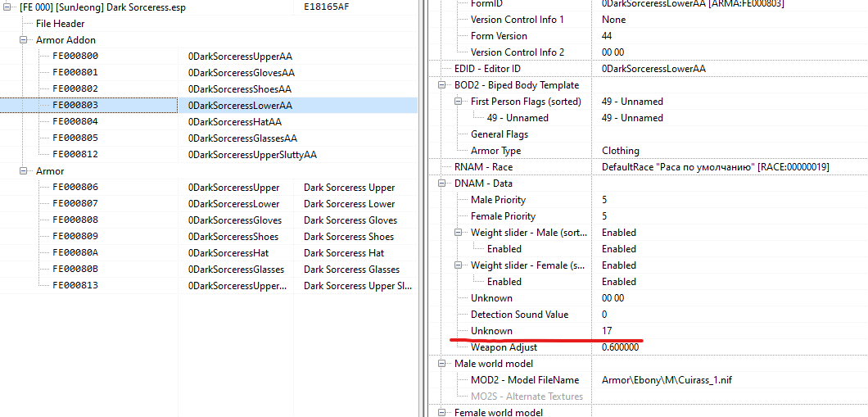Select the File Header entry

coord(61,24)
